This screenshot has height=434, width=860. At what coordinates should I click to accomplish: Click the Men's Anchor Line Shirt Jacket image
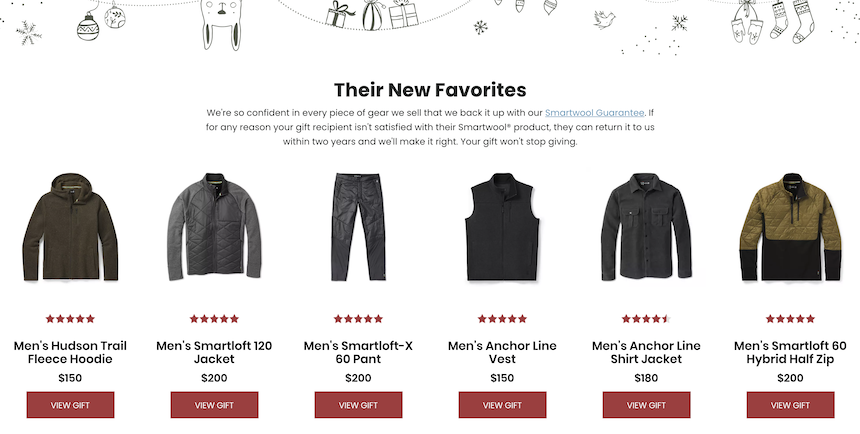point(646,228)
